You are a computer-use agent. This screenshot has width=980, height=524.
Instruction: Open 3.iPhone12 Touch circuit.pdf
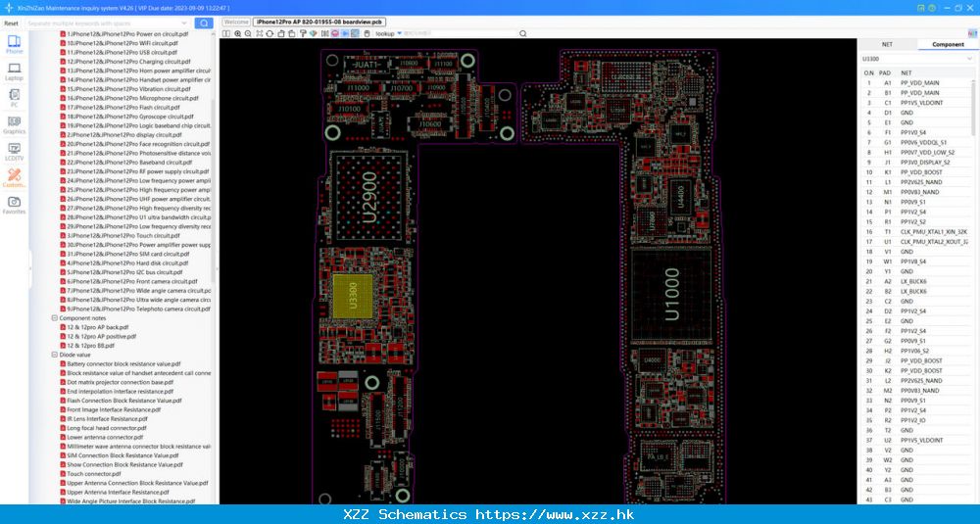[120, 235]
